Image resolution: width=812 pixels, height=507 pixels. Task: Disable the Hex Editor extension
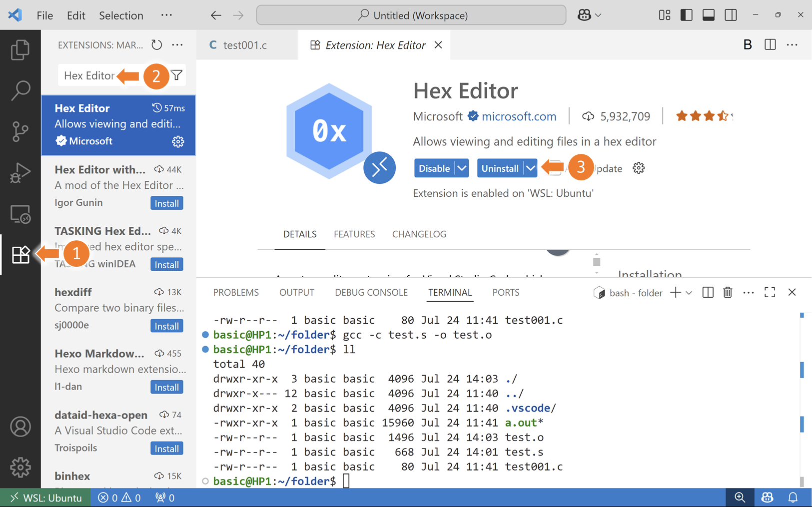tap(434, 168)
